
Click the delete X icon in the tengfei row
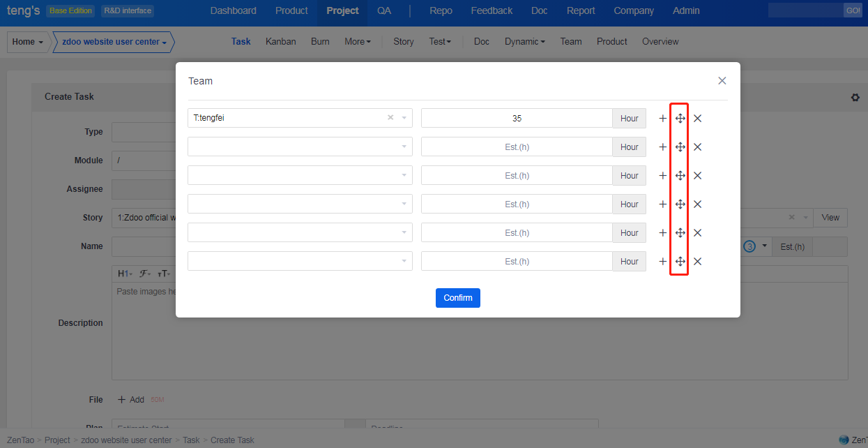click(697, 119)
